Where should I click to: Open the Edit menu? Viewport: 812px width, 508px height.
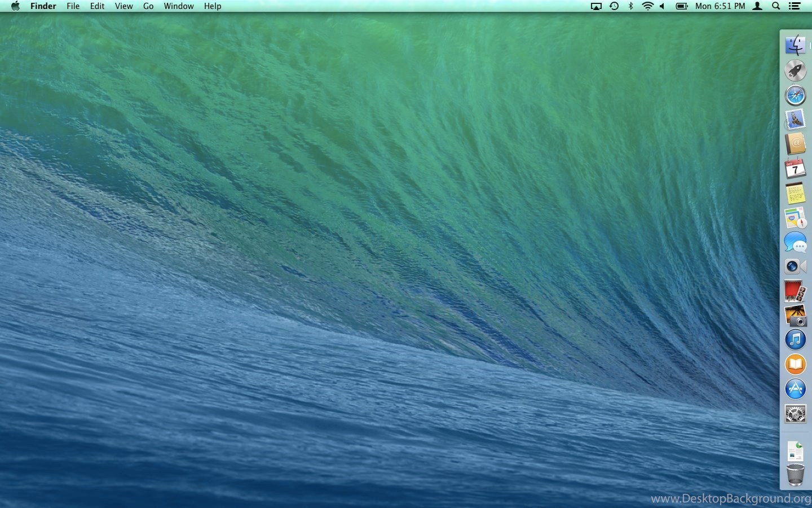(98, 6)
